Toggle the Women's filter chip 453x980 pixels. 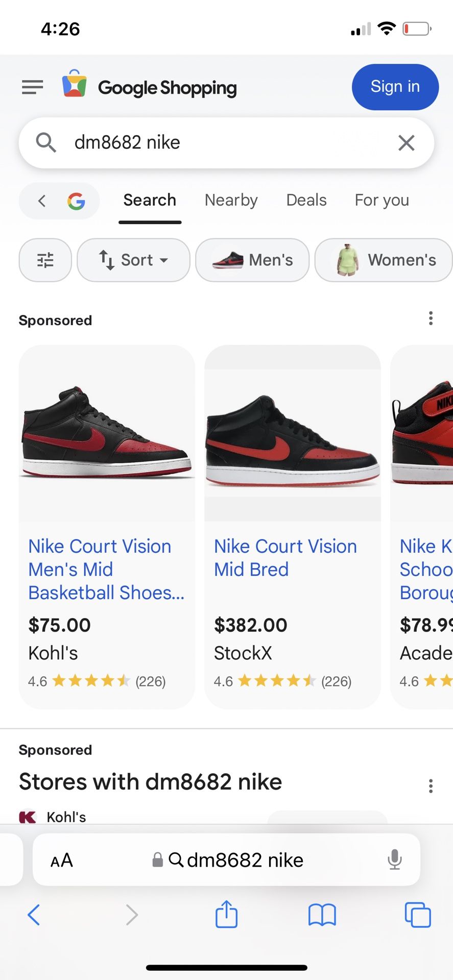click(x=384, y=260)
